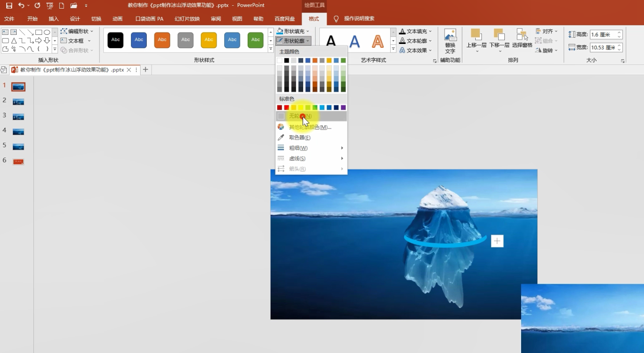
Task: Open the undo history dropdown arrow
Action: (x=28, y=6)
